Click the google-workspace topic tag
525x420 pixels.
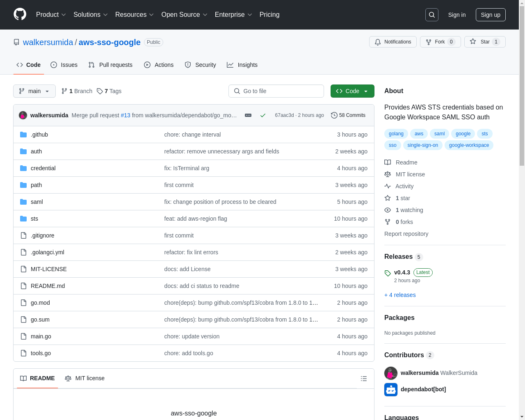469,145
